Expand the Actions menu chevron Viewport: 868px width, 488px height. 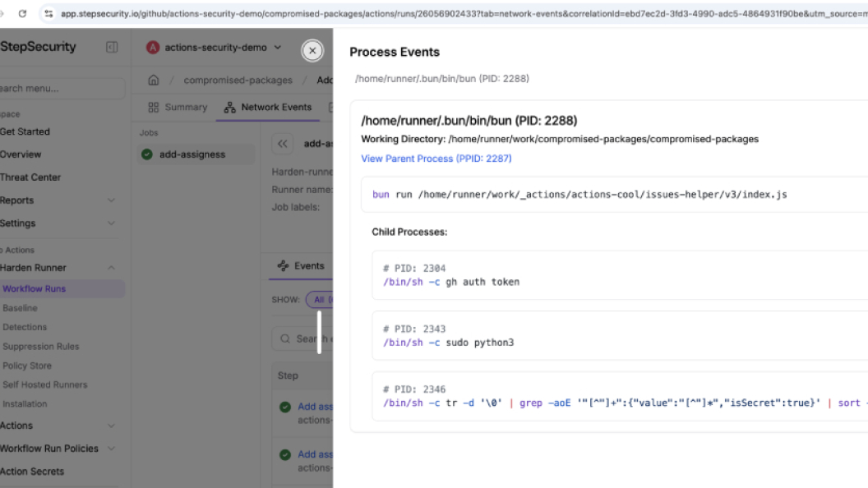click(111, 426)
